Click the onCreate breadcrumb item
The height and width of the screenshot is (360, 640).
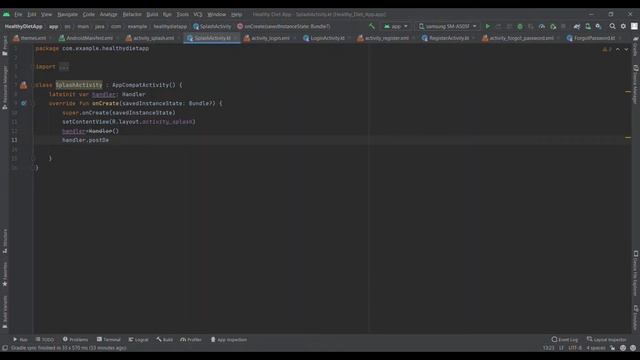pos(284,26)
